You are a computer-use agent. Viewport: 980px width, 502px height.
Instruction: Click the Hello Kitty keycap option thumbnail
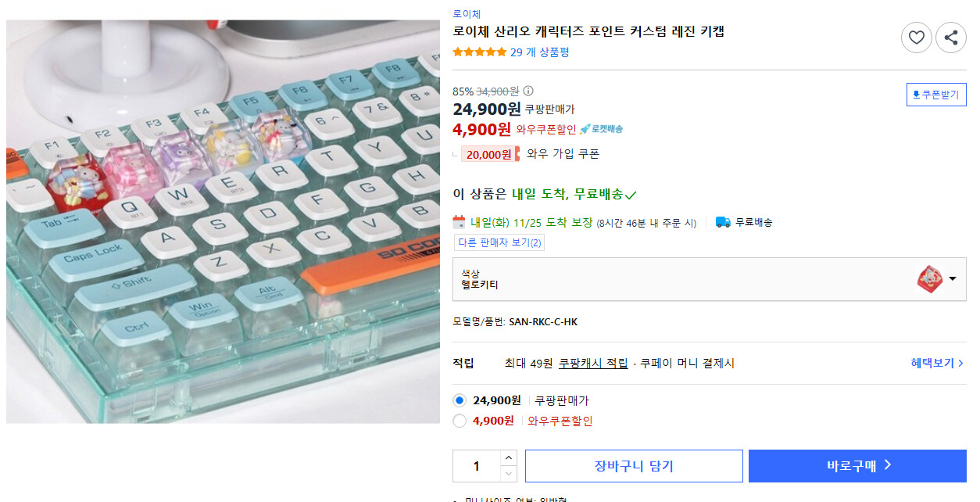coord(929,279)
